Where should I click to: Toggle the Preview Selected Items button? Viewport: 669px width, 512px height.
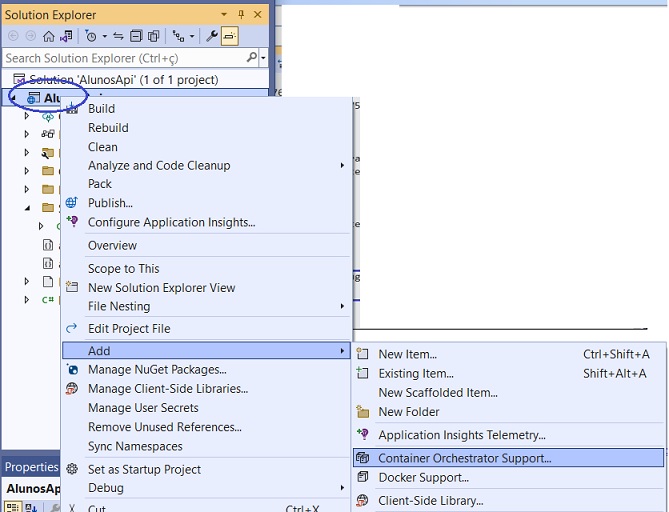[x=229, y=36]
